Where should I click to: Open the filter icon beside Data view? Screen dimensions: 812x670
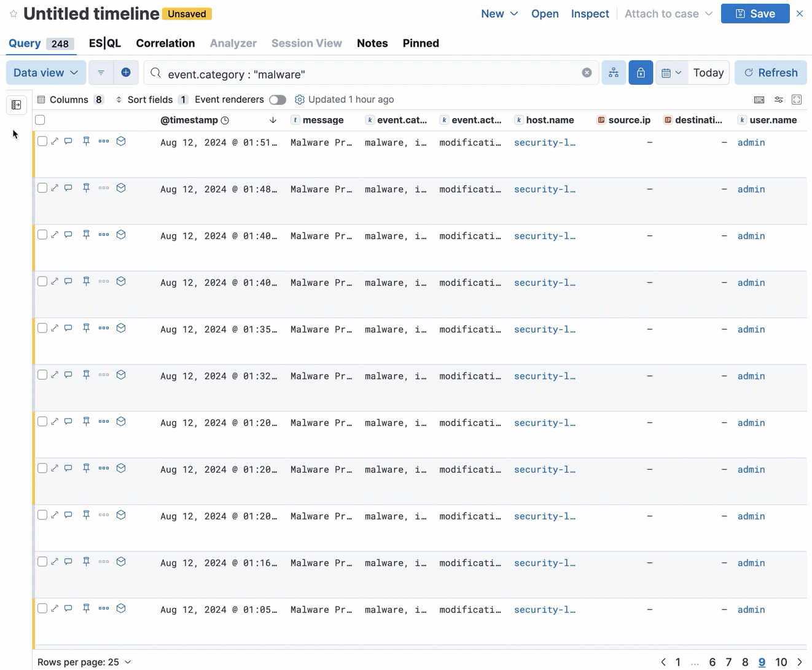coord(101,73)
